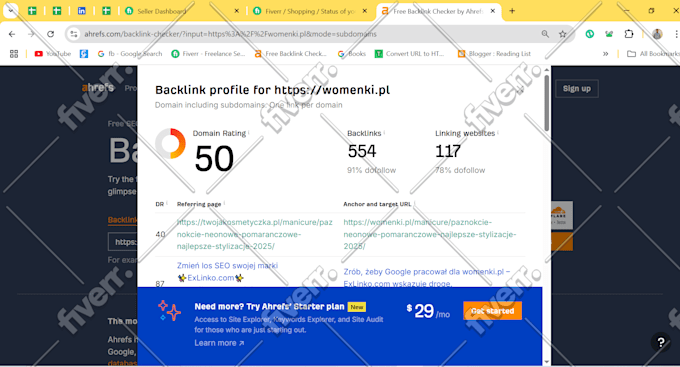Click DR value 40 in first row

tap(160, 234)
